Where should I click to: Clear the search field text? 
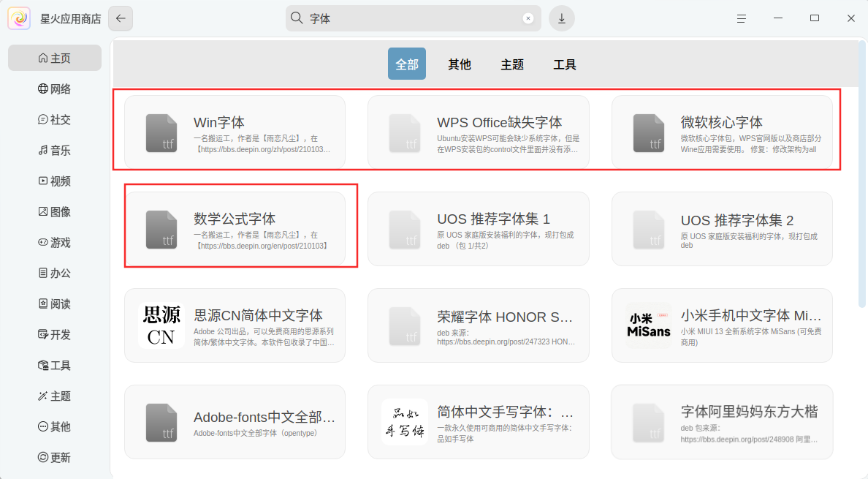[x=528, y=18]
